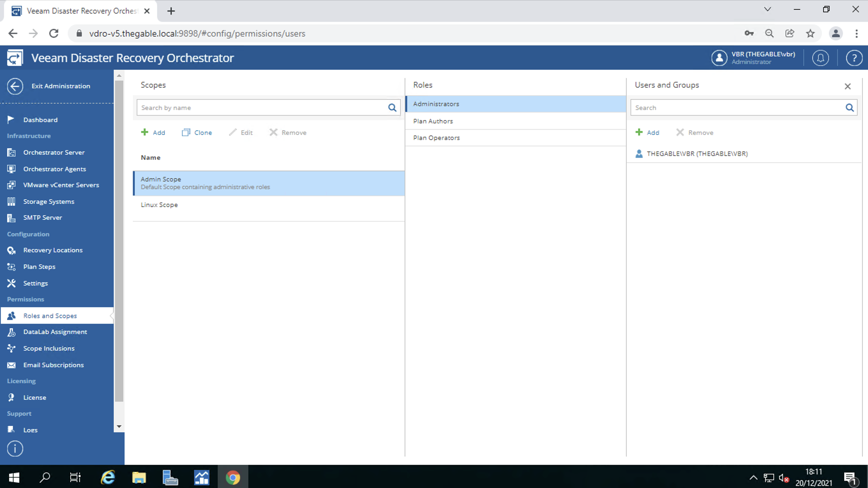The height and width of the screenshot is (488, 868).
Task: Close the Users and Groups panel
Action: pyautogui.click(x=848, y=86)
